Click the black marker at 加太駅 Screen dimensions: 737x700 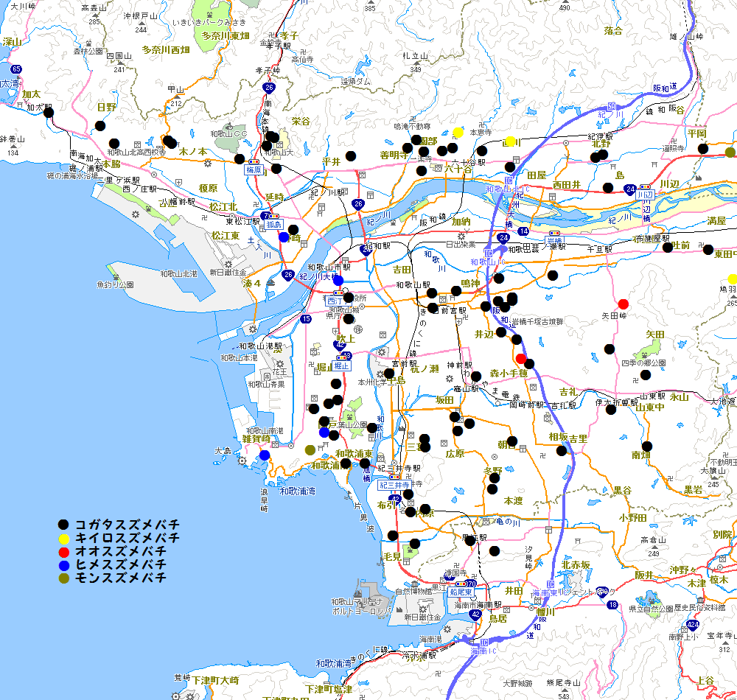49,112
